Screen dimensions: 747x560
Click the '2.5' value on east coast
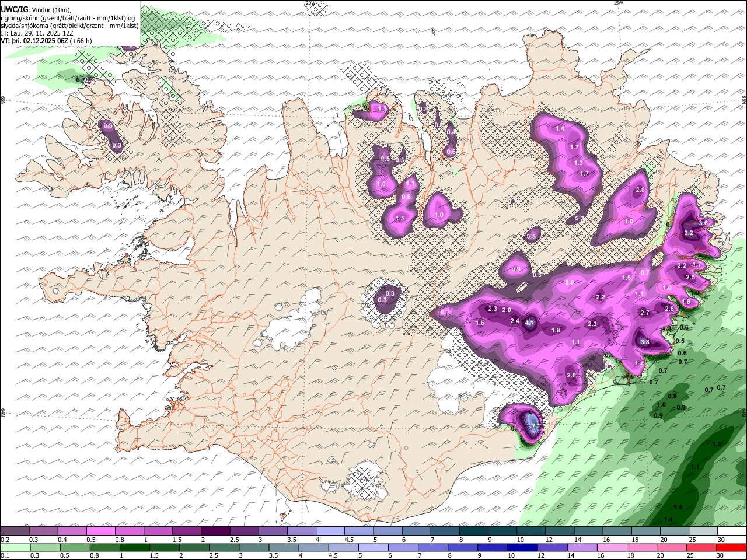690,277
